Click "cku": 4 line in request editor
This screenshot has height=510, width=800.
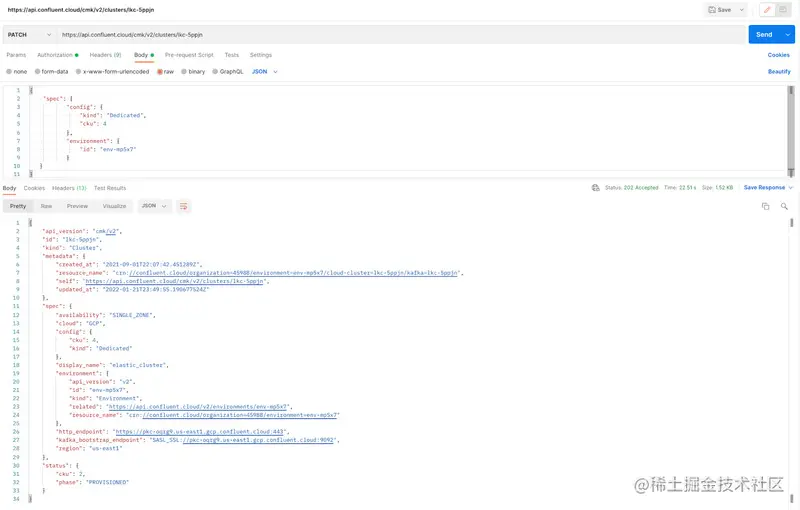pos(93,124)
